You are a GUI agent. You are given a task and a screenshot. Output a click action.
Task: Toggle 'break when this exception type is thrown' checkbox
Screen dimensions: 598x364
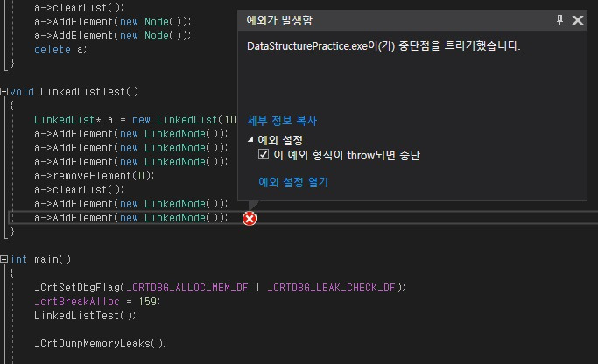[264, 154]
